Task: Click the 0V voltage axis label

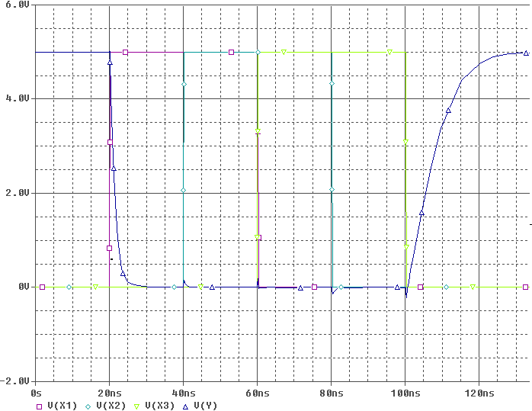Action: tap(24, 287)
